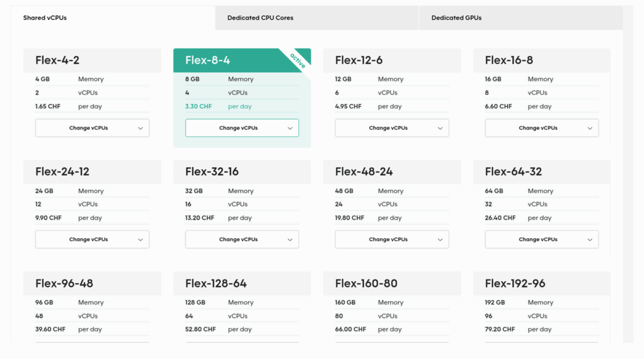Image resolution: width=644 pixels, height=359 pixels.
Task: Select the Flex-64-32 plan header
Action: click(x=542, y=172)
